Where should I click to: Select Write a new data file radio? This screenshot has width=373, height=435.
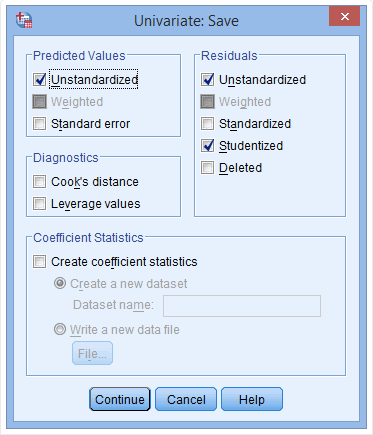coord(60,329)
